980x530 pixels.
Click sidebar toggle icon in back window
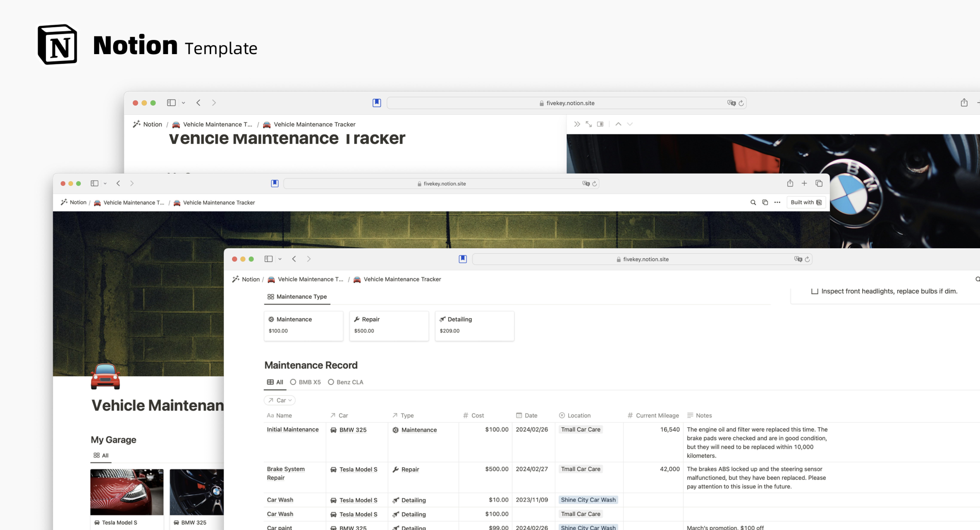171,103
